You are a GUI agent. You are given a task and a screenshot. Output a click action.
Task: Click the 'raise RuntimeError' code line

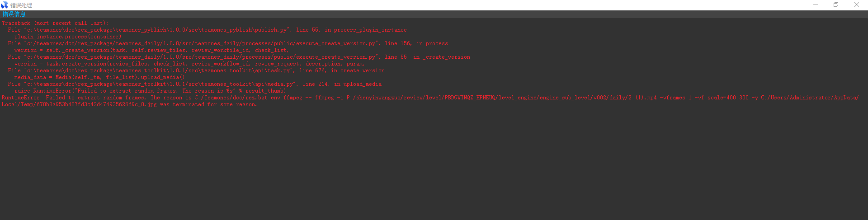click(150, 91)
